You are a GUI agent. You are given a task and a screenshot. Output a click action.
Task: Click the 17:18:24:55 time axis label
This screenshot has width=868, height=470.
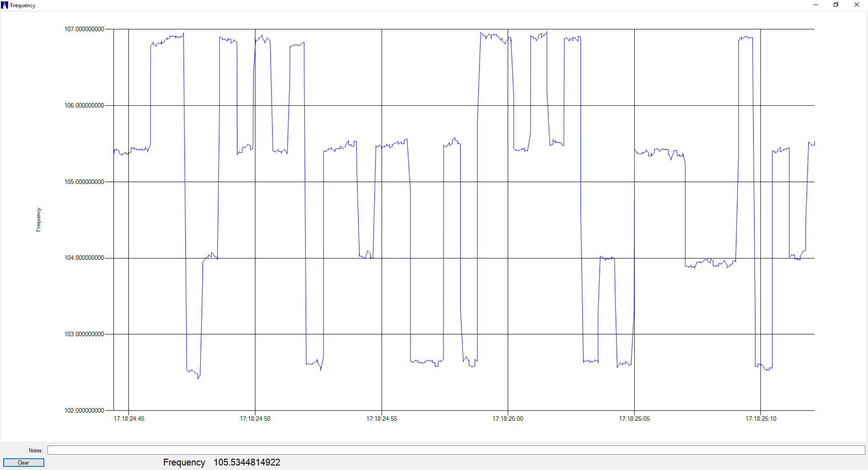coord(382,418)
